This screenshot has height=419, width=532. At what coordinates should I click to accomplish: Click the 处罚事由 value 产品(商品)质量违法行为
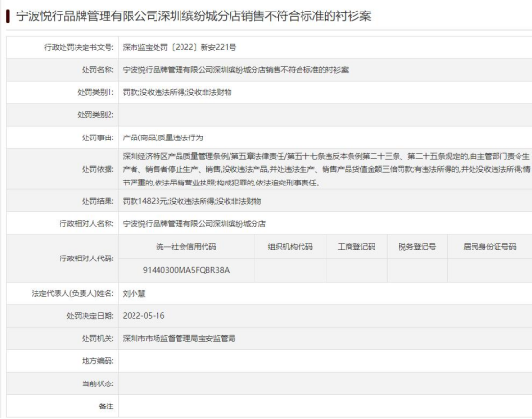tap(162, 137)
